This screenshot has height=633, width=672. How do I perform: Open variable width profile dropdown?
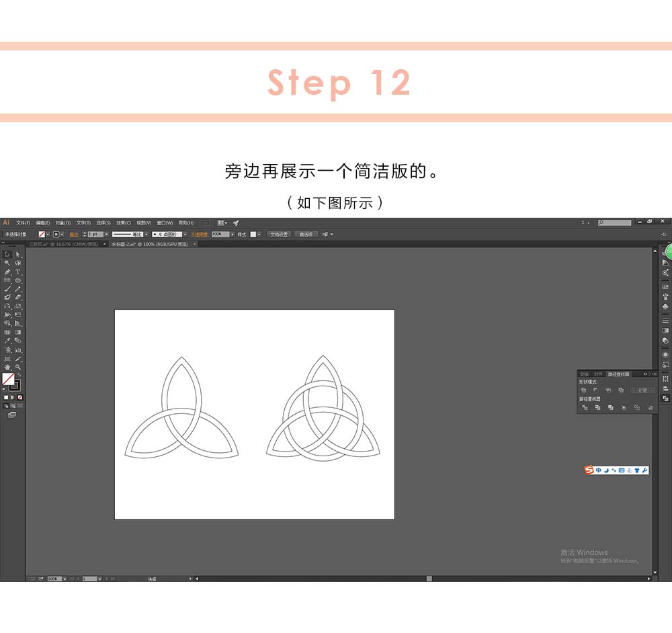[146, 234]
